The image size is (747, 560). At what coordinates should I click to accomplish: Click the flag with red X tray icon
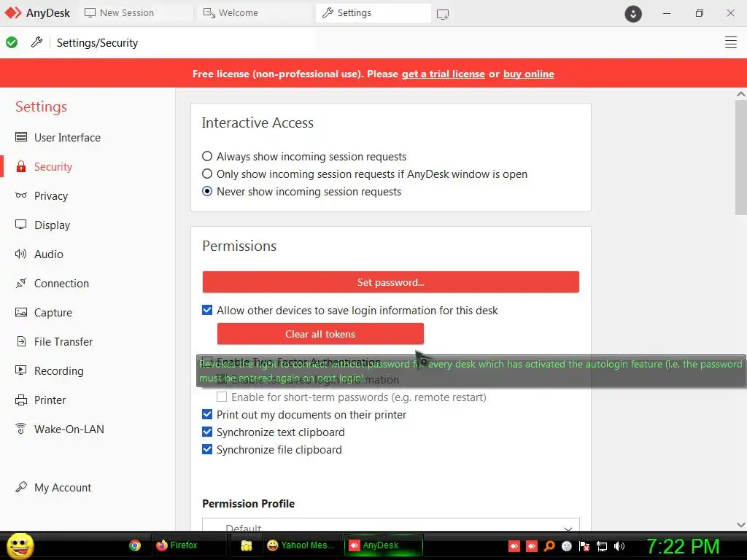[x=584, y=546]
